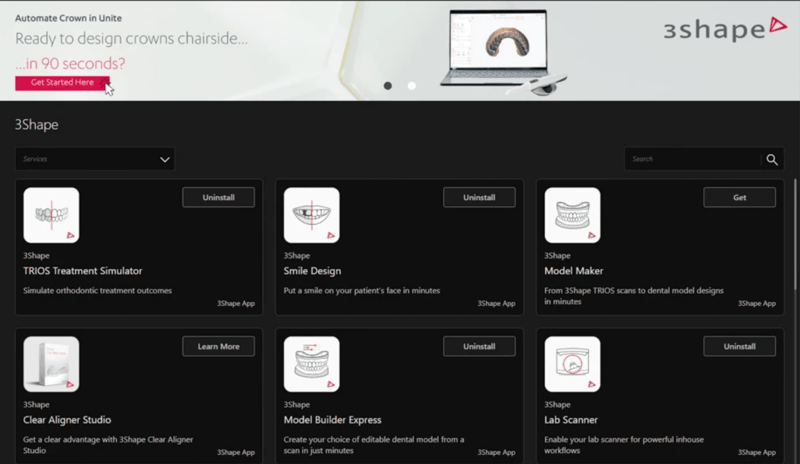
Task: Click the Smile Design title text
Action: coord(312,271)
